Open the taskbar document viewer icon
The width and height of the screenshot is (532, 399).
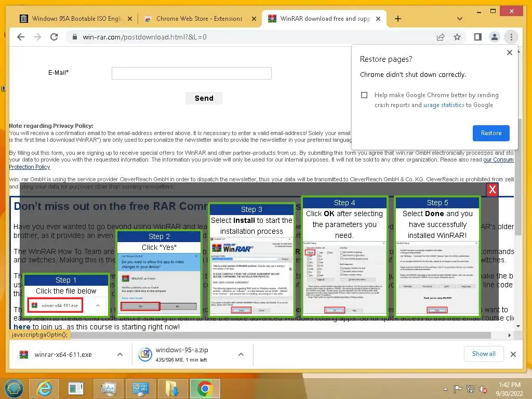pyautogui.click(x=76, y=389)
